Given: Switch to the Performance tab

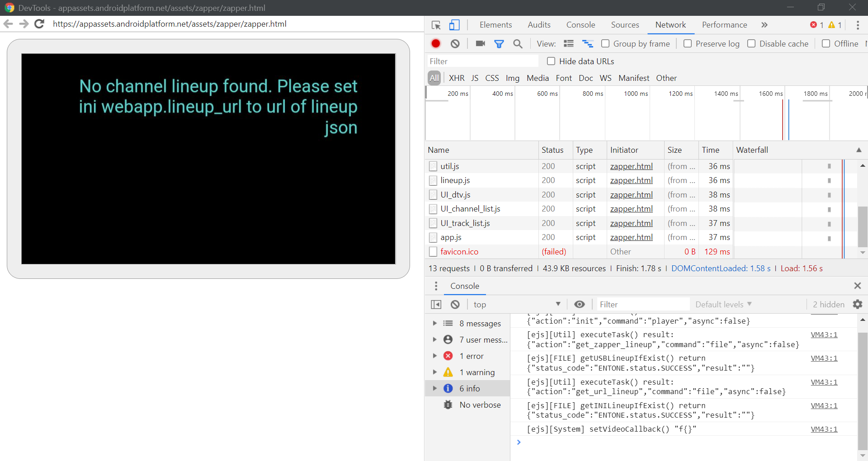Looking at the screenshot, I should [x=724, y=25].
